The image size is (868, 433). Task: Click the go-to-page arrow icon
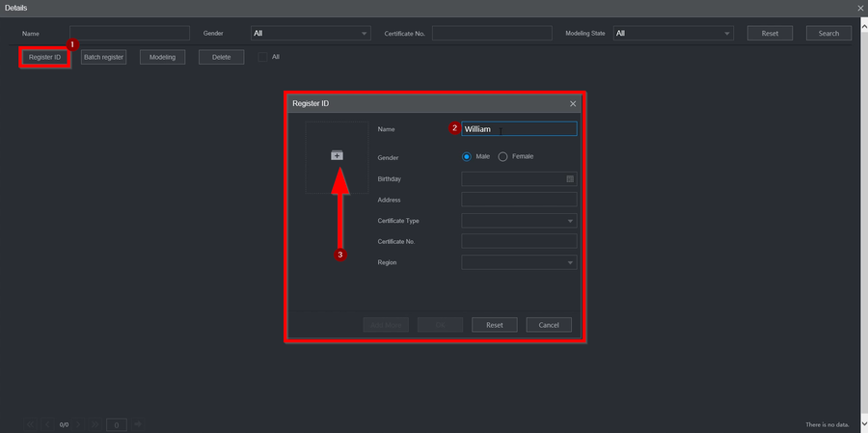point(138,424)
